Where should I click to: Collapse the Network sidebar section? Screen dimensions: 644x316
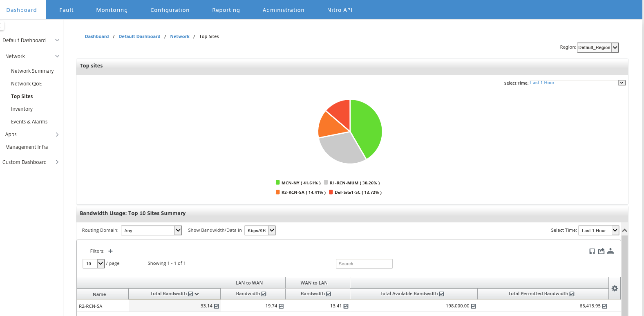pos(57,56)
